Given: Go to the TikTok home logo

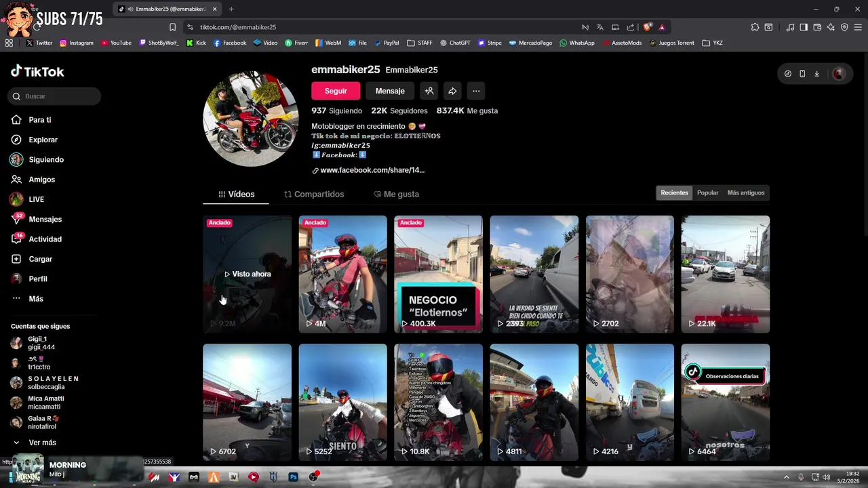Looking at the screenshot, I should coord(37,71).
